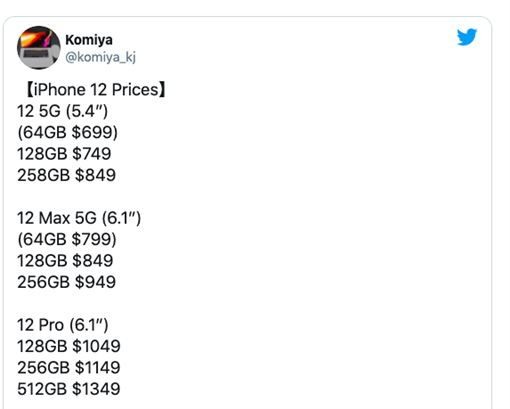
Task: Select the "128GB $849" line
Action: point(65,261)
